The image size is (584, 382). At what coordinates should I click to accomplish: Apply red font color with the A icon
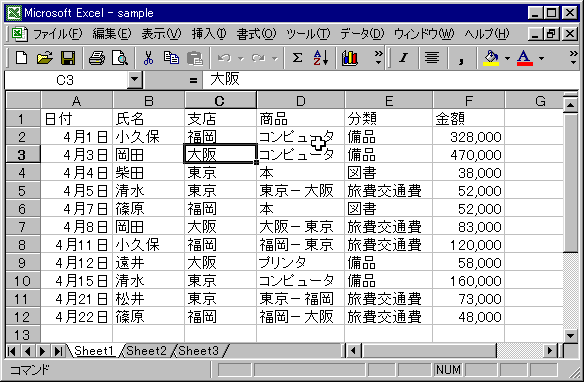(x=525, y=58)
